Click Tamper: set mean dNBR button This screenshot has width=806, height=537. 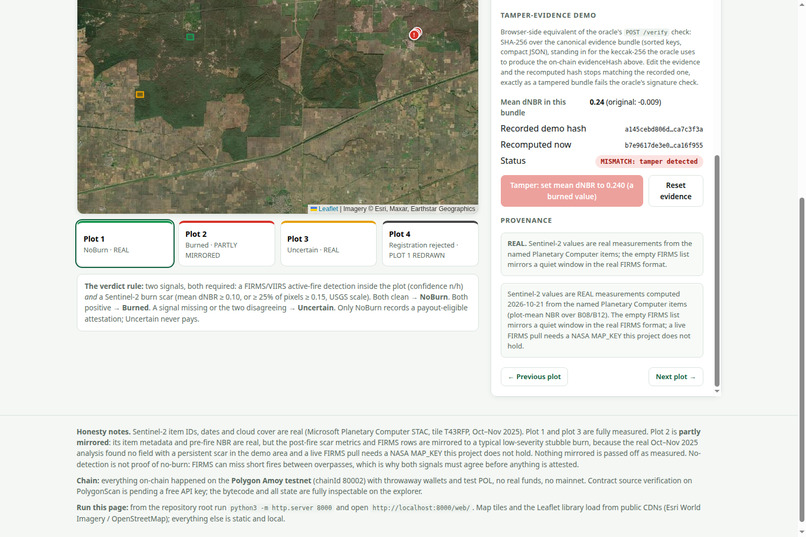click(572, 191)
